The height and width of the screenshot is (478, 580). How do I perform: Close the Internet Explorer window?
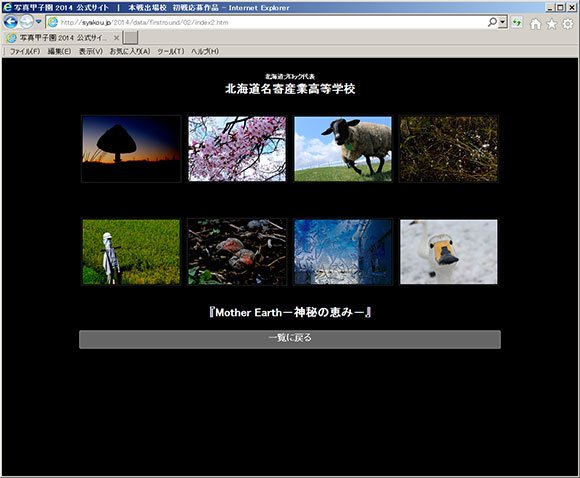[x=571, y=7]
